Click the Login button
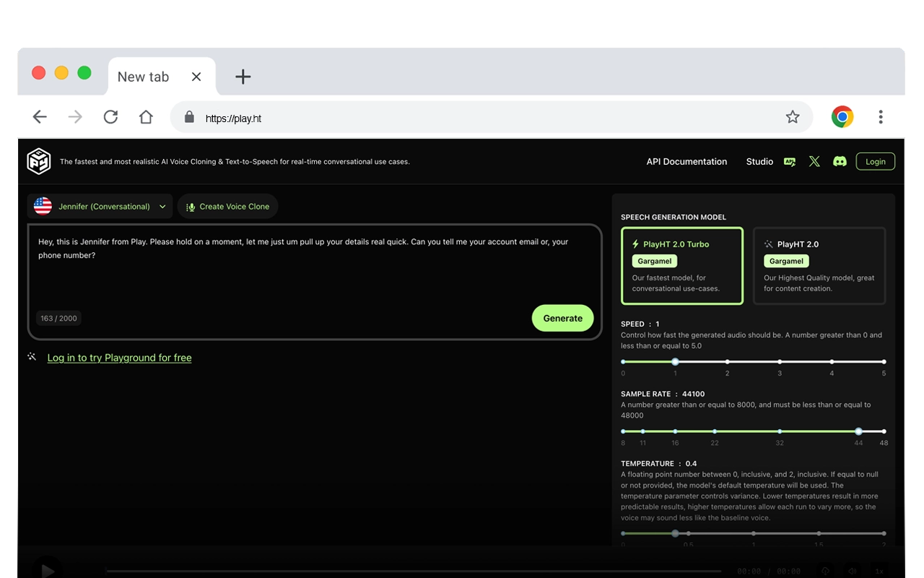This screenshot has height=578, width=924. point(876,162)
